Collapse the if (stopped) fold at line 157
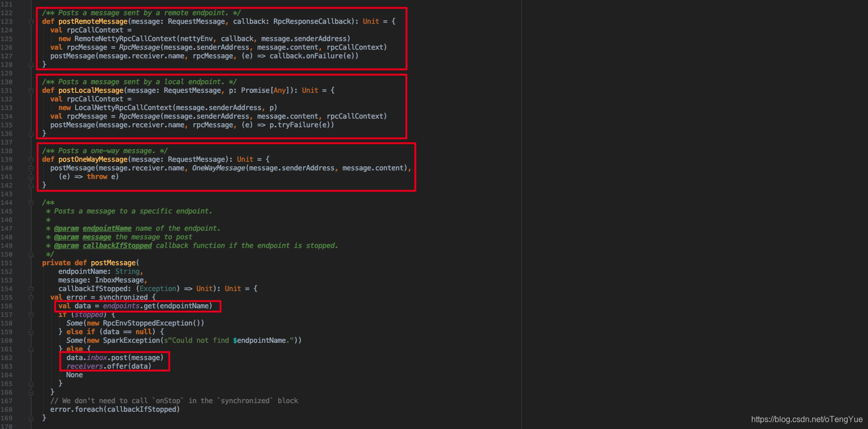This screenshot has width=868, height=429. [x=31, y=315]
